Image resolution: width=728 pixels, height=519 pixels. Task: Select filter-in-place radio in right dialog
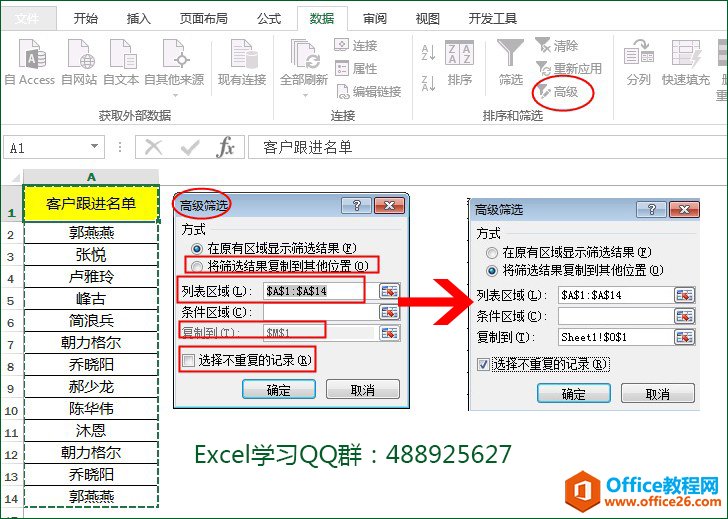tap(492, 253)
